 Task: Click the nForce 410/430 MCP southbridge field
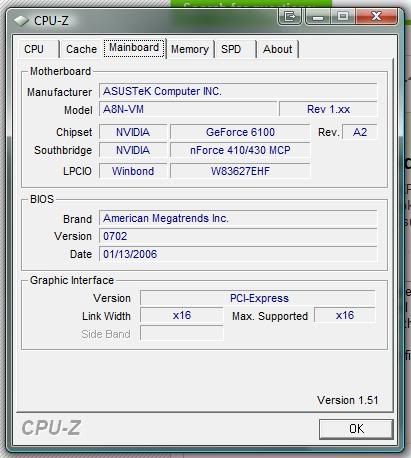pyautogui.click(x=240, y=150)
